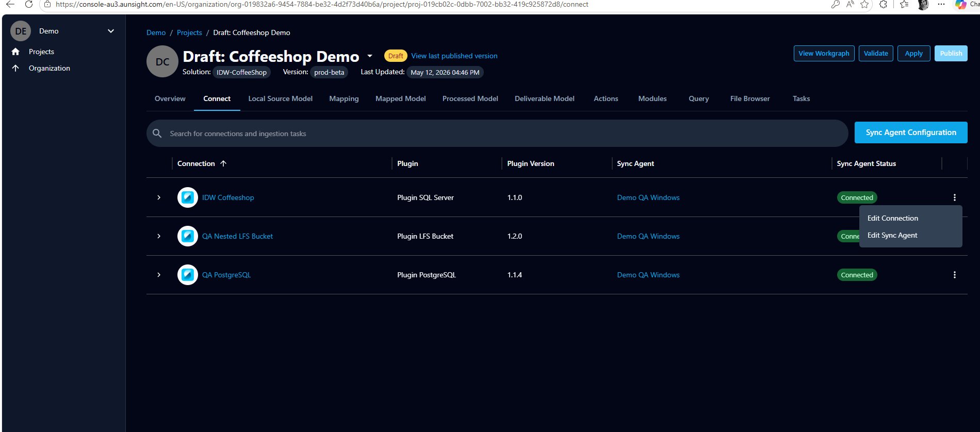Click the QA Nested LFS Bucket icon
Screen dimensions: 980x432
[188, 236]
